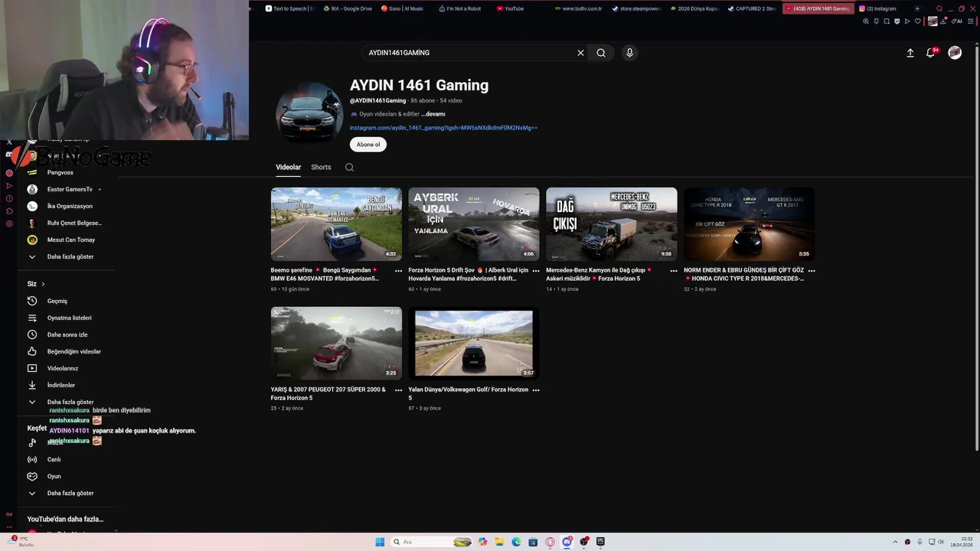Expand Daha fazla göster under İndirilenler
The height and width of the screenshot is (551, 980).
click(x=69, y=402)
